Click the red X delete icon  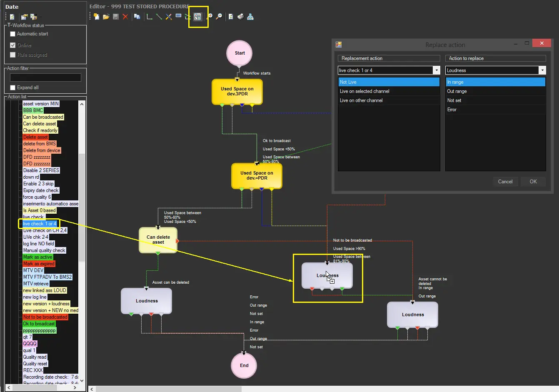pos(125,17)
